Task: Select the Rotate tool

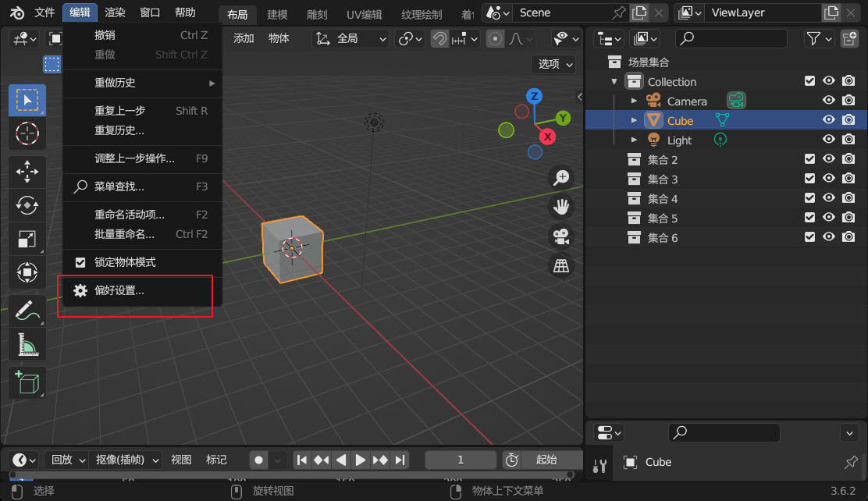Action: 27,205
